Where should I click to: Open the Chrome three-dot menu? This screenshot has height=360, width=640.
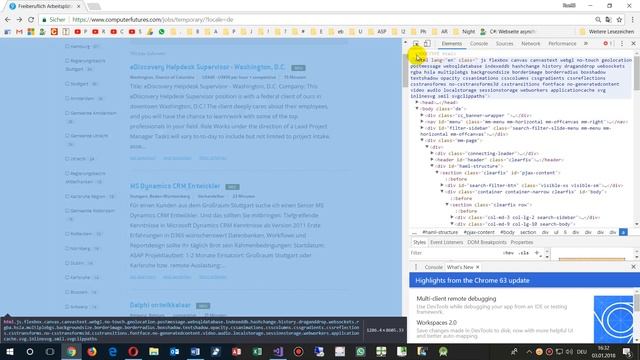coord(633,20)
